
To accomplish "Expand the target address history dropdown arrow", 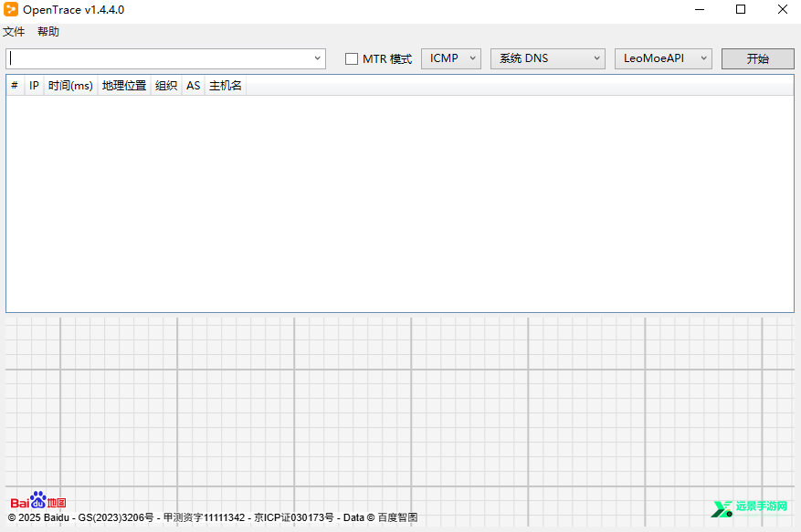I will [318, 57].
